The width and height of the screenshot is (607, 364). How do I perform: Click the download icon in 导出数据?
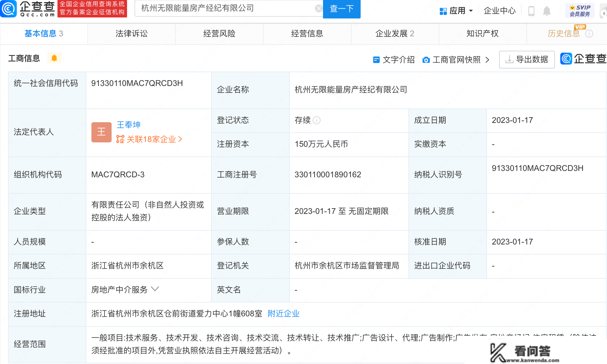click(x=509, y=59)
